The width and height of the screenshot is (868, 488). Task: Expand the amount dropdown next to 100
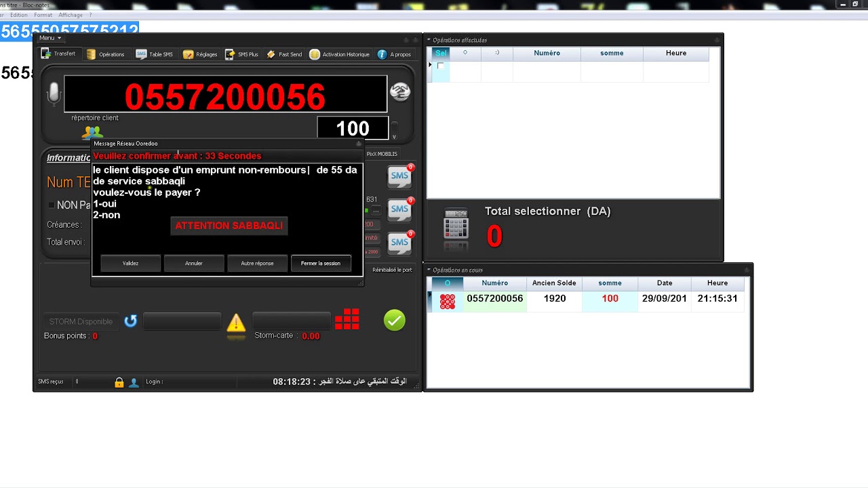395,129
